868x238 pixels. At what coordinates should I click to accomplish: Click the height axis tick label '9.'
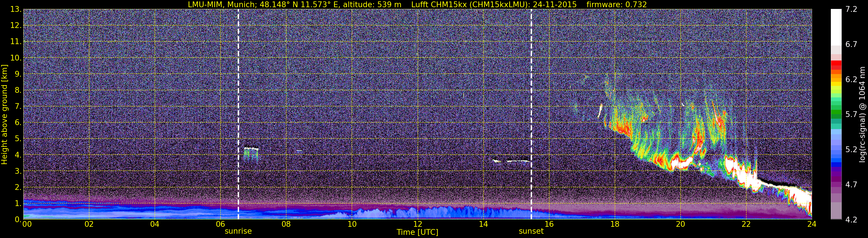(x=18, y=74)
